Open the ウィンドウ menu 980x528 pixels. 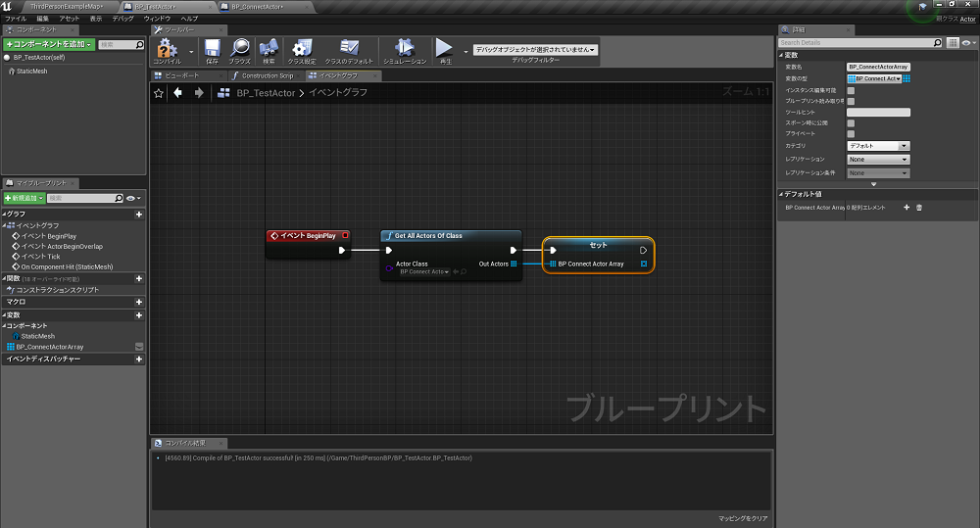[x=157, y=19]
